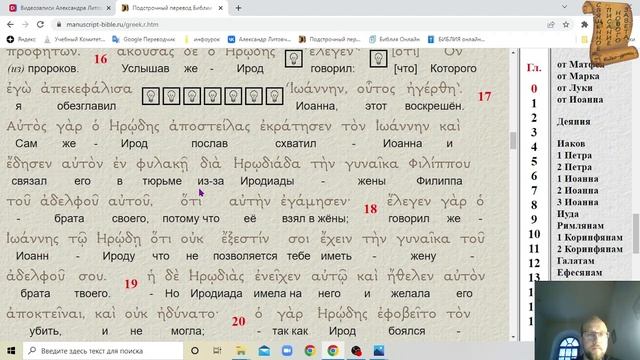Close the Видеозаписи Александра tab
640x360 pixels.
pyautogui.click(x=109, y=8)
